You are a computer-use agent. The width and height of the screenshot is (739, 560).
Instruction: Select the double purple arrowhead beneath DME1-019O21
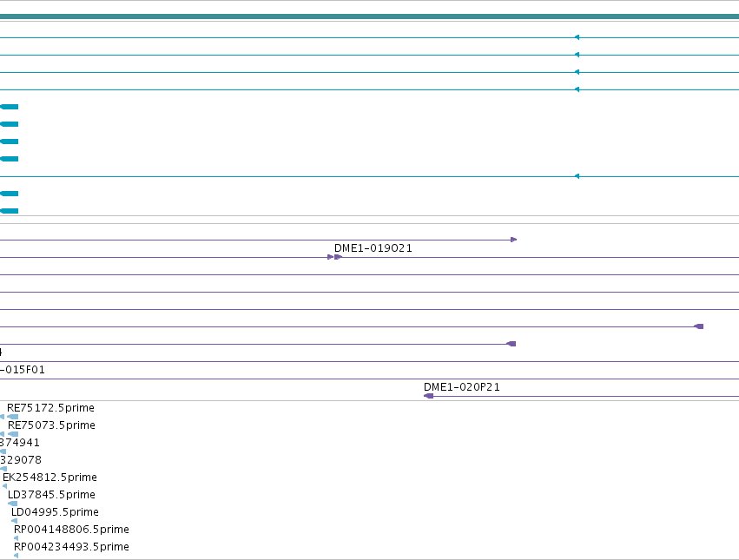pyautogui.click(x=334, y=257)
